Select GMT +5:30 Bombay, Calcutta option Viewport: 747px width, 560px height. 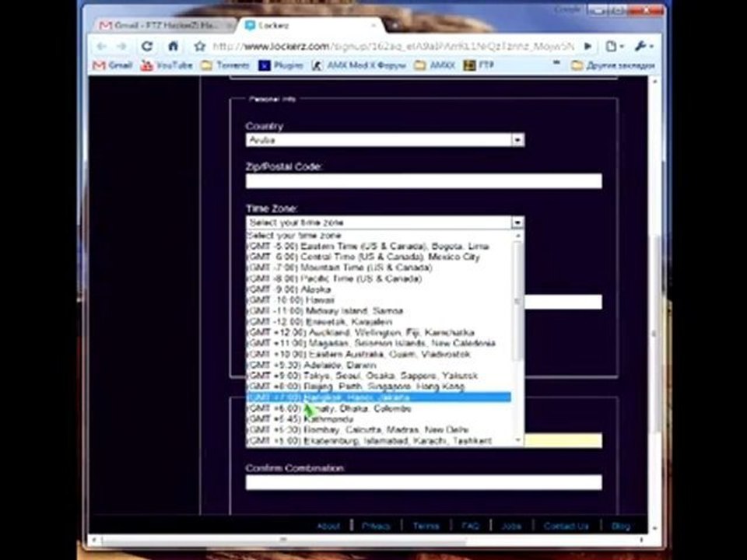379,430
